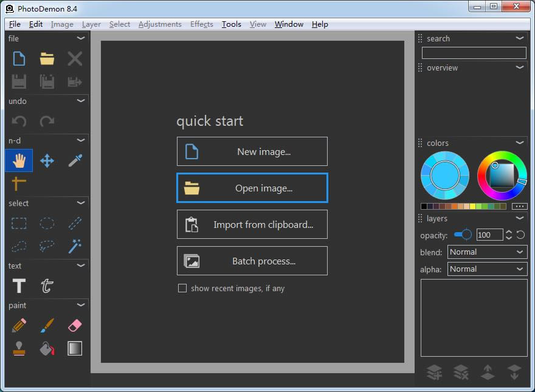Select the clone stamp tool
Image resolution: width=535 pixels, height=392 pixels.
(x=19, y=348)
